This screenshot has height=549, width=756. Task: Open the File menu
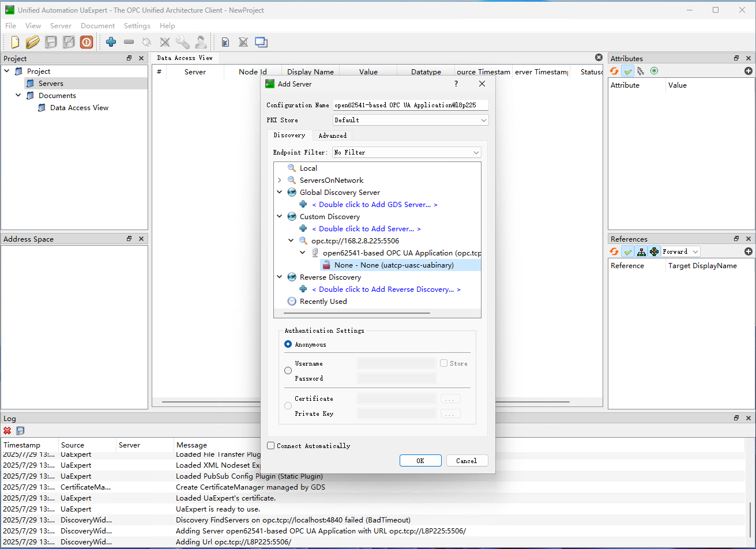[x=11, y=26]
